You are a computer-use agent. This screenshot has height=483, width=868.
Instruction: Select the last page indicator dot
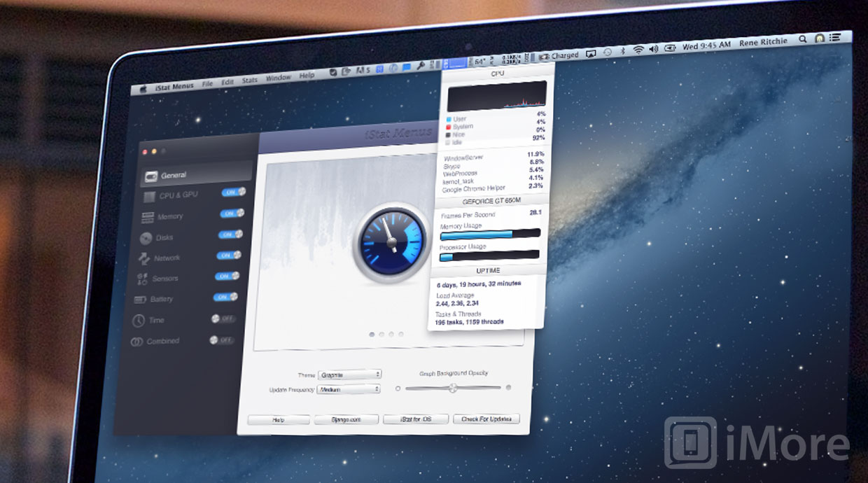pyautogui.click(x=401, y=335)
